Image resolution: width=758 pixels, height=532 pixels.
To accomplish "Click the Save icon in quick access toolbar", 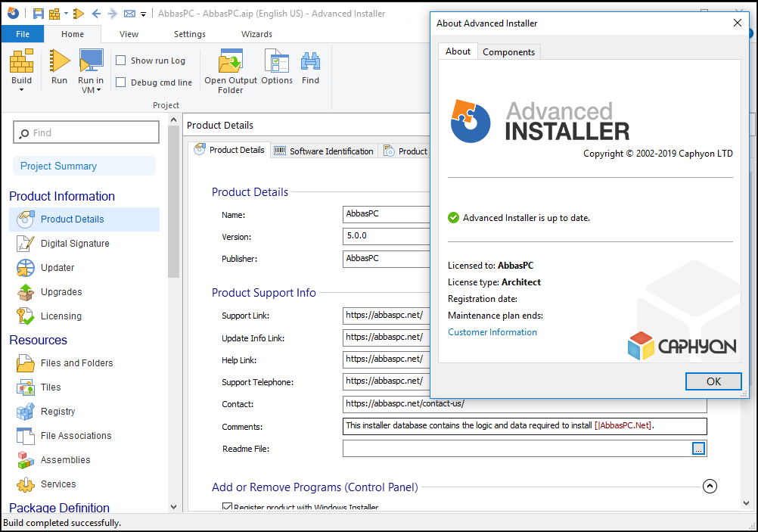I will (x=38, y=14).
